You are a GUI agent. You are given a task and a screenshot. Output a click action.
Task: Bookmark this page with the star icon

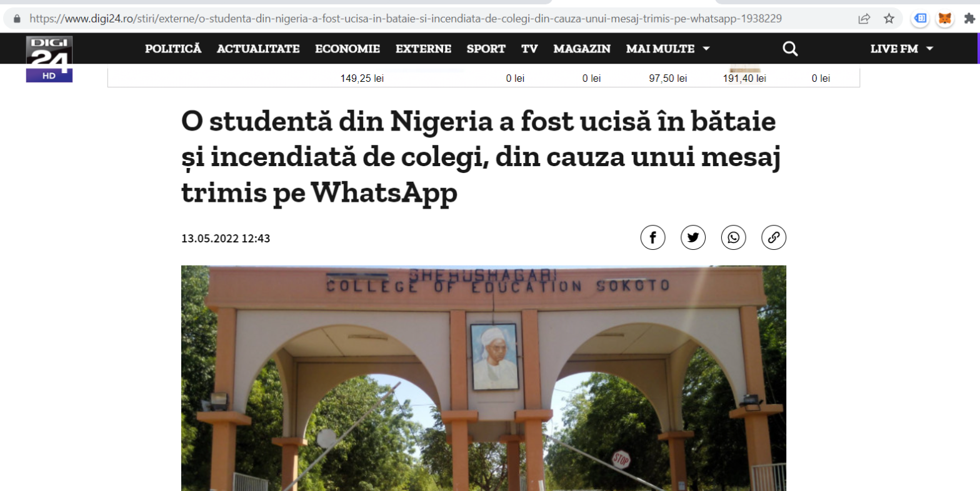click(x=889, y=19)
